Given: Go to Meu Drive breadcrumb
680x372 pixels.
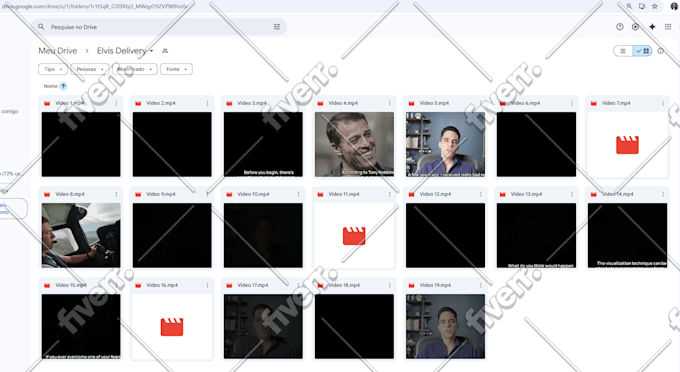Looking at the screenshot, I should pos(58,51).
